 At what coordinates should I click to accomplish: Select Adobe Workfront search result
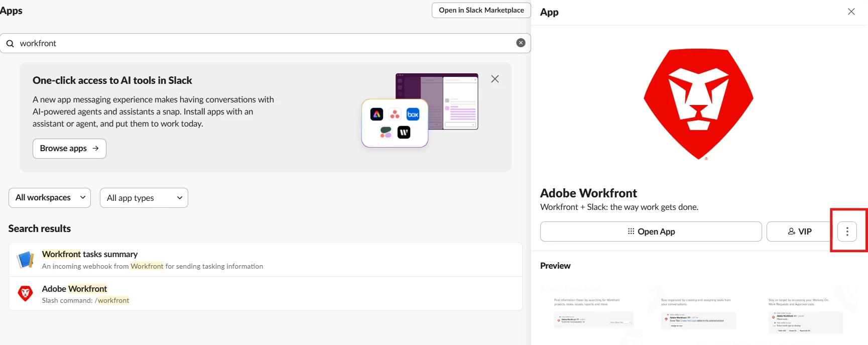click(266, 294)
